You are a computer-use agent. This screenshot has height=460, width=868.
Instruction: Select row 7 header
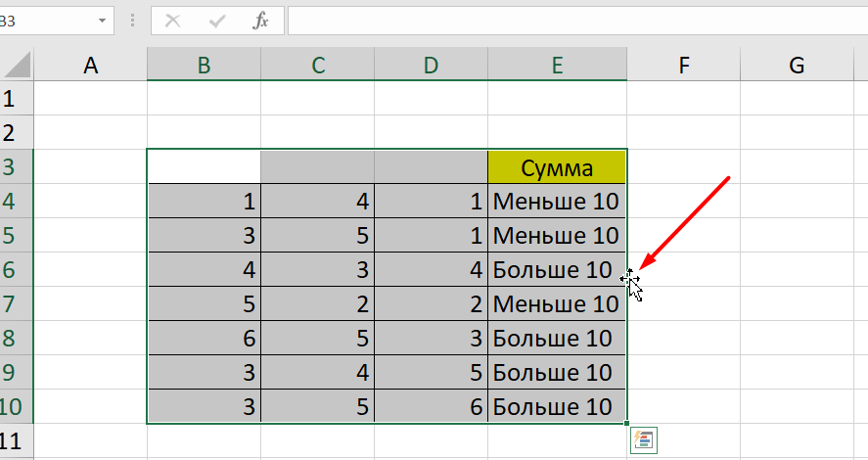[16, 303]
